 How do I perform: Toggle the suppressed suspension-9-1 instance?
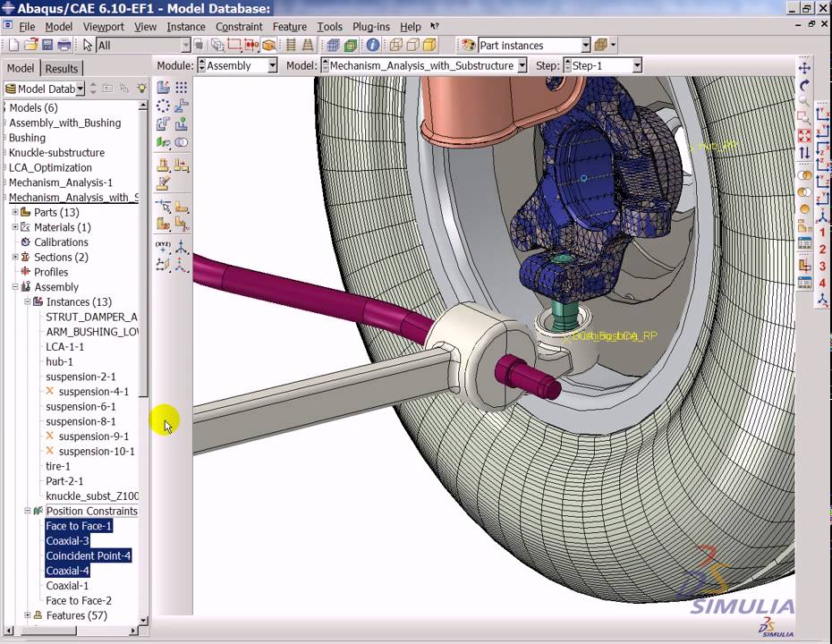pyautogui.click(x=87, y=436)
